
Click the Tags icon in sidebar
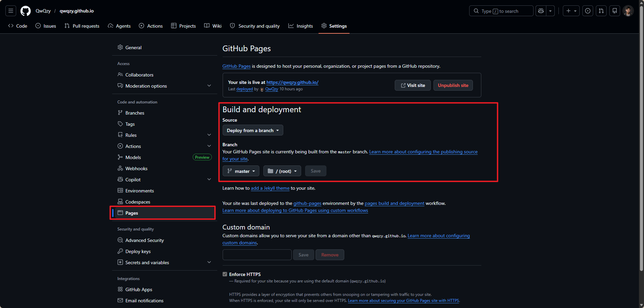click(120, 124)
